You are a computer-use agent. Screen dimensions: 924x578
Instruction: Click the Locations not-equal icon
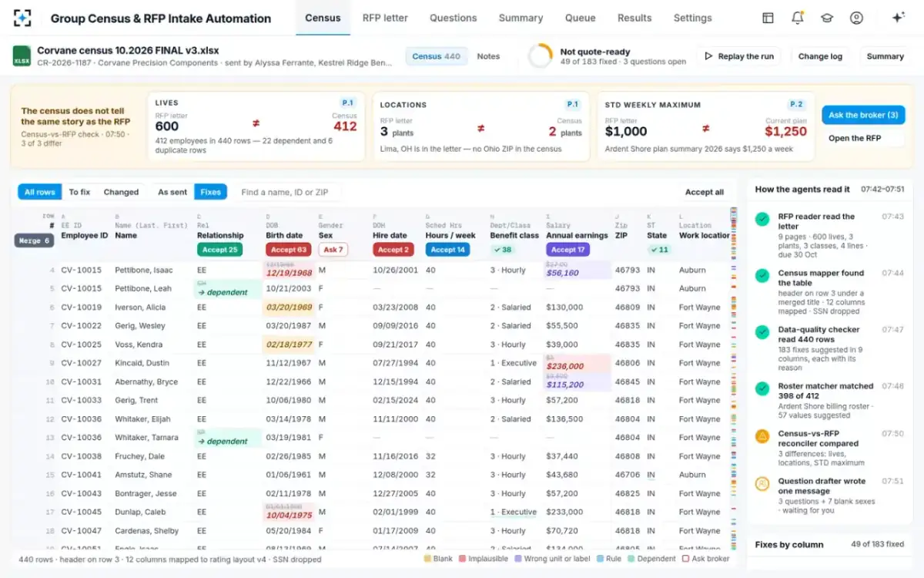[x=480, y=129]
